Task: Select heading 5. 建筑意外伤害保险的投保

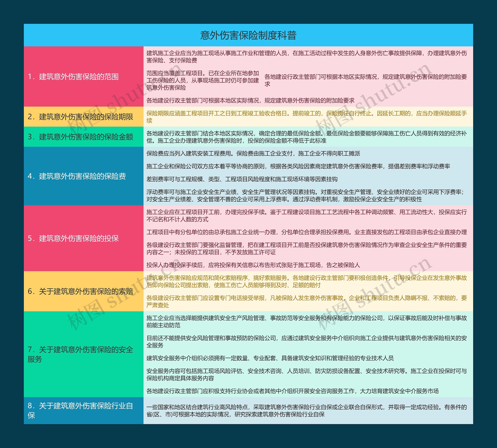Action: point(73,238)
